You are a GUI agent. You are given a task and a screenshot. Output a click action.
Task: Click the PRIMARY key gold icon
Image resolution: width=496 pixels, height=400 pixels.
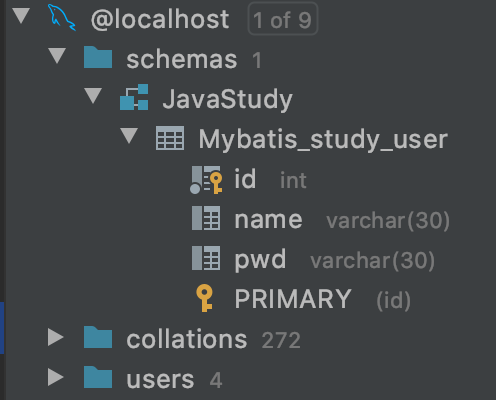pos(205,298)
